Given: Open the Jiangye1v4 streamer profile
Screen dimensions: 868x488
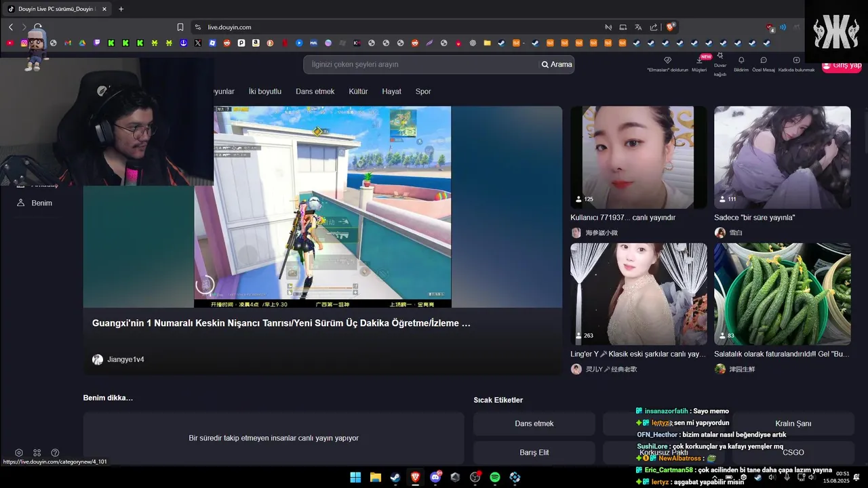Looking at the screenshot, I should click(x=118, y=359).
